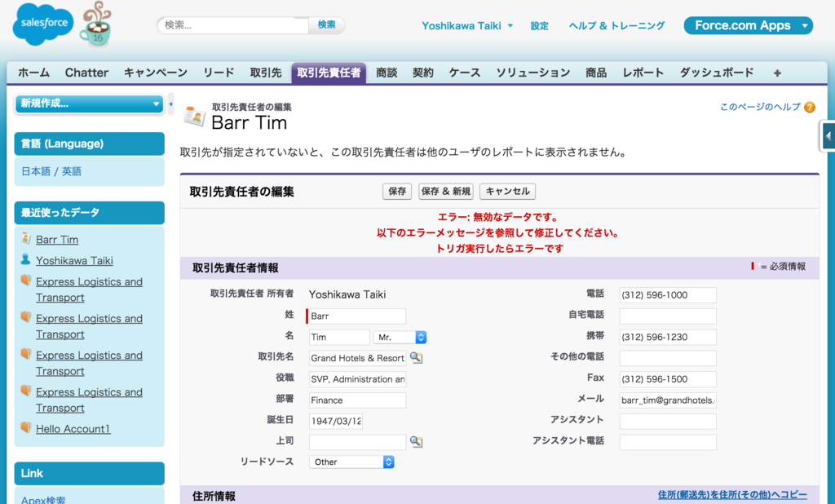Click the メール field with barr_tim address
The width and height of the screenshot is (835, 504).
coord(668,400)
